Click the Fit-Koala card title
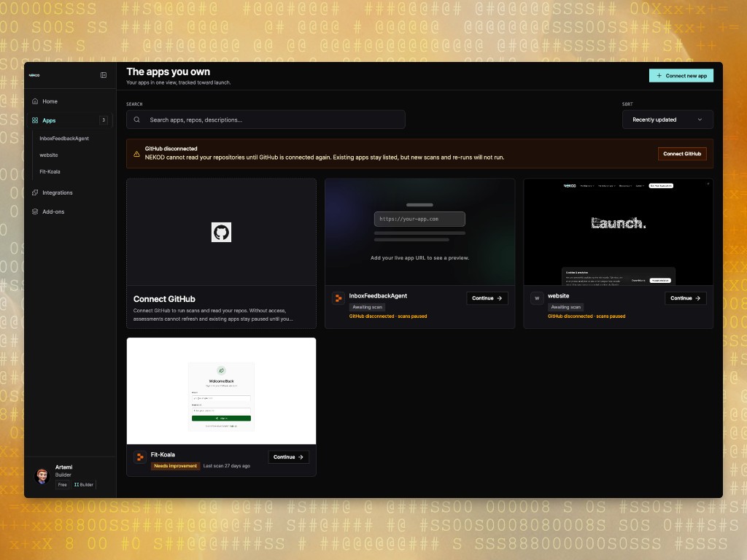747x560 pixels. [x=163, y=455]
